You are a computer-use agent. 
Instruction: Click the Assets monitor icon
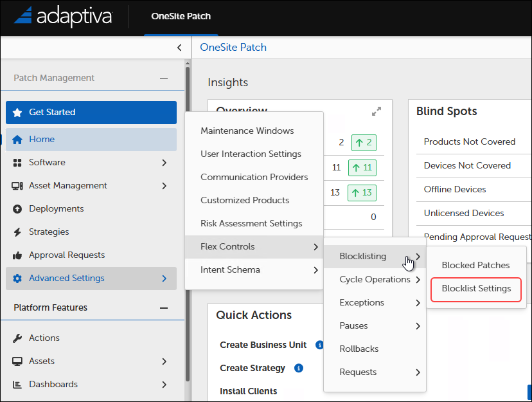point(17,361)
